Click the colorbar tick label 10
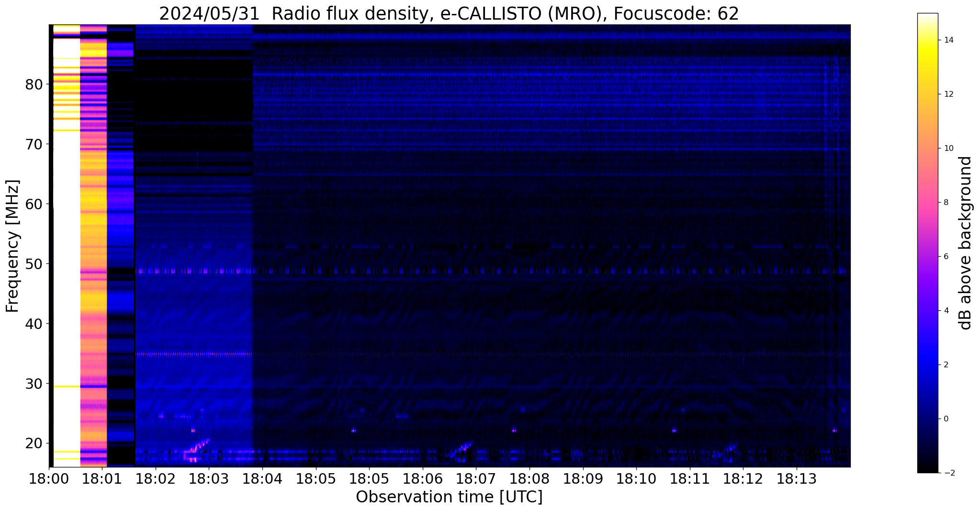The height and width of the screenshot is (511, 980). coord(948,148)
